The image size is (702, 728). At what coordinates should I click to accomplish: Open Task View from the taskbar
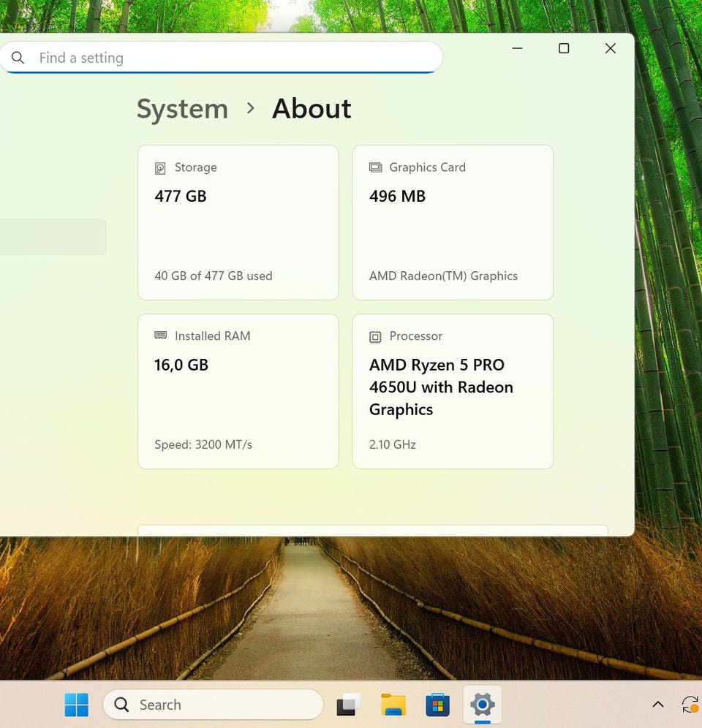coord(349,705)
